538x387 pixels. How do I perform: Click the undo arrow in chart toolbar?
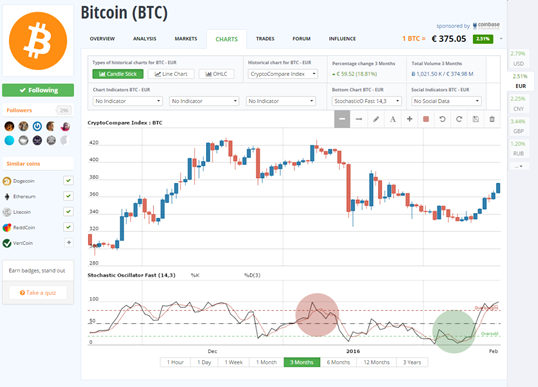(x=442, y=119)
